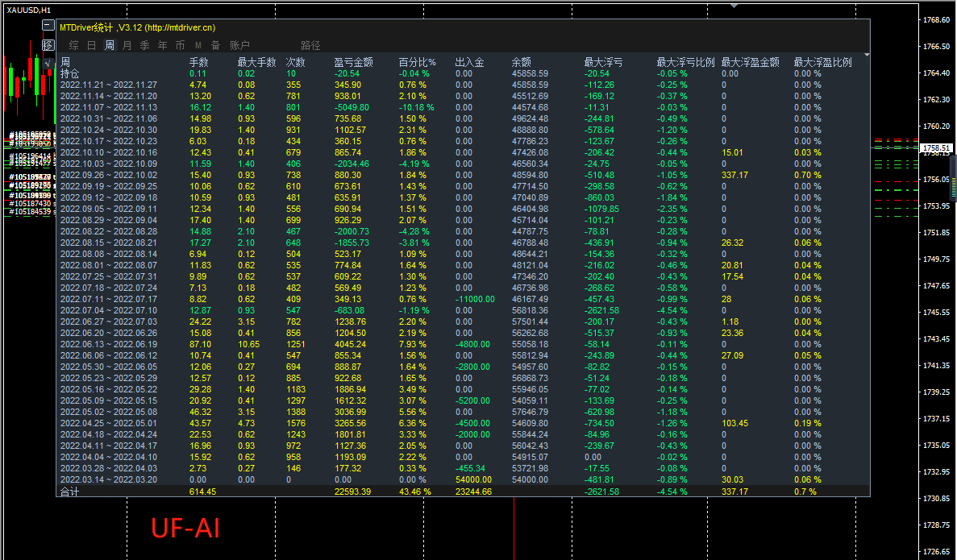Select week row 2022.11.07 ~ 2022.11.13
Screen dimensions: 957x560
(109, 107)
